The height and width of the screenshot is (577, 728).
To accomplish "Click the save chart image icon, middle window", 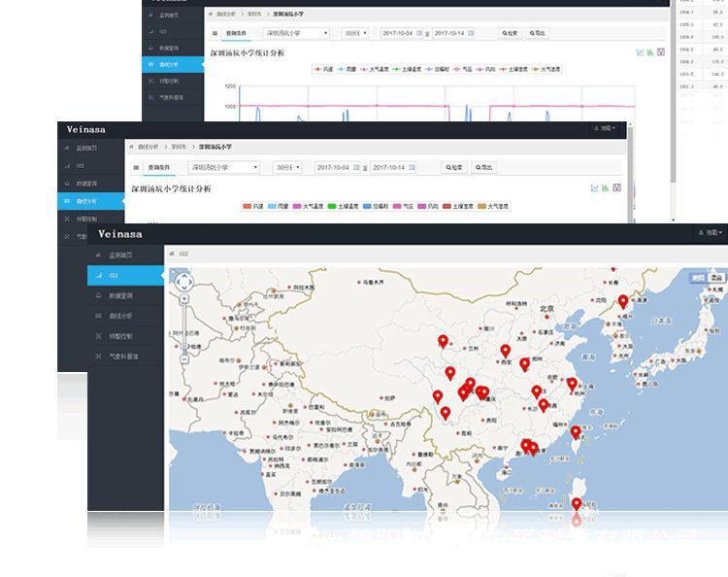I will [616, 187].
